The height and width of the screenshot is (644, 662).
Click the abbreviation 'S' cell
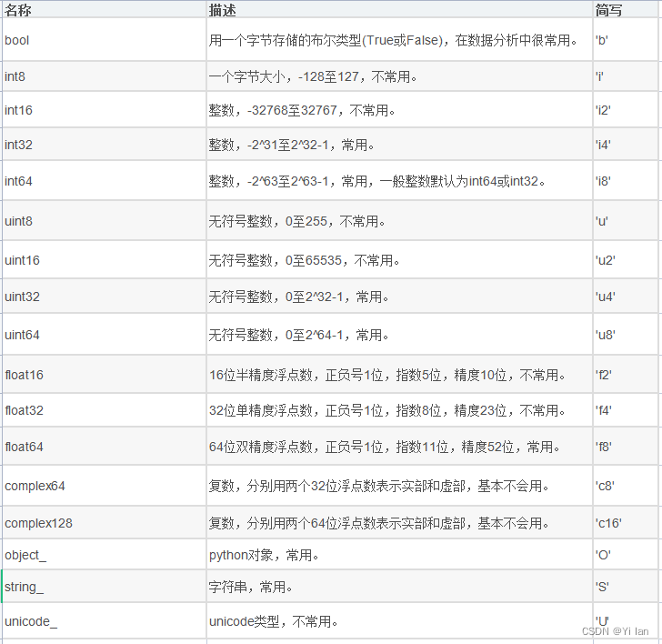point(626,587)
